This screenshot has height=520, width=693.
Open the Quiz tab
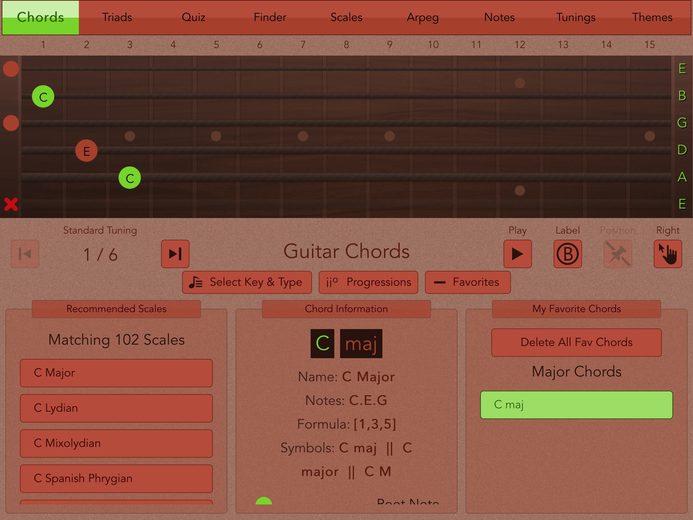[194, 17]
